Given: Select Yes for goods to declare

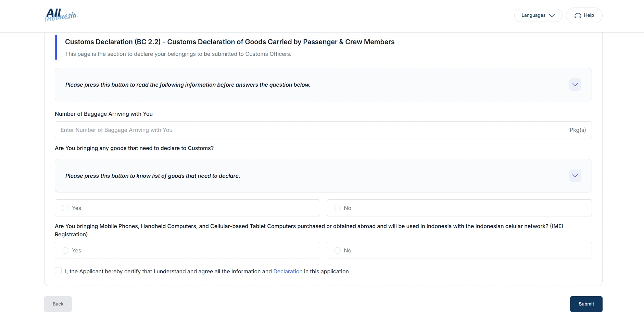Looking at the screenshot, I should coord(65,208).
